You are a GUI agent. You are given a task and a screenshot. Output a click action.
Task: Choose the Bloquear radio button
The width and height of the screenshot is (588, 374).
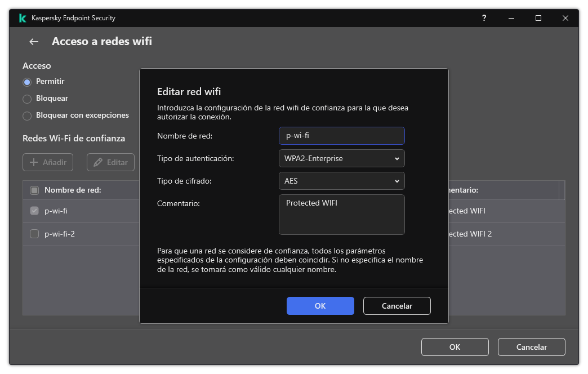click(26, 99)
